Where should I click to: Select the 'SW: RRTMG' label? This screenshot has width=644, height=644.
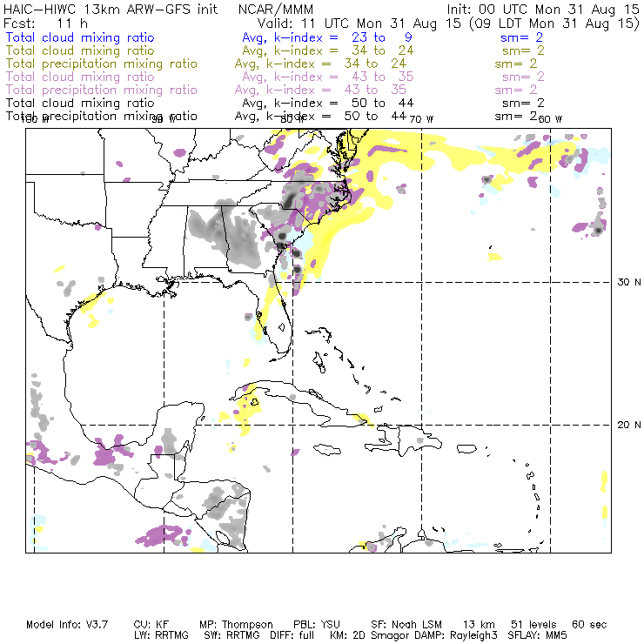(231, 635)
